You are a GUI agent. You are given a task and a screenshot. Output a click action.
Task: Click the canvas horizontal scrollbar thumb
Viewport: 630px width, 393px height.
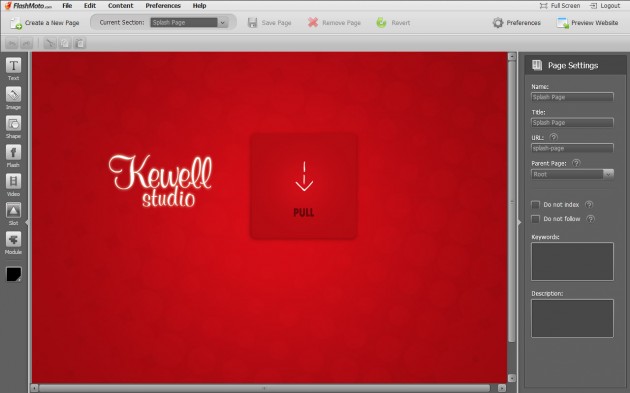coord(264,388)
